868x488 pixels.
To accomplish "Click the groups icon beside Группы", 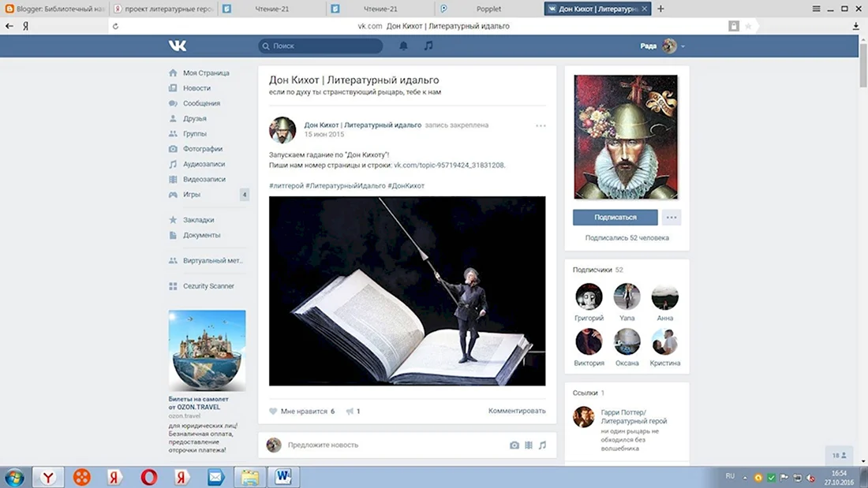I will (174, 134).
